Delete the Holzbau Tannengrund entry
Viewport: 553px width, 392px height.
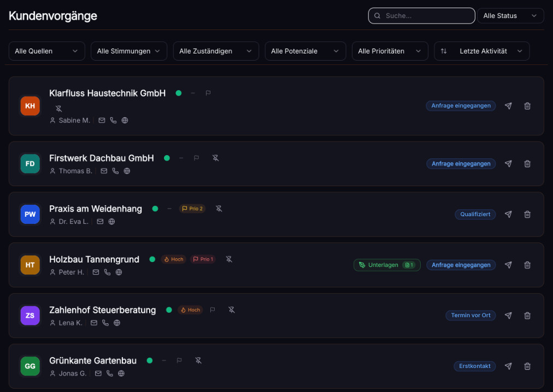527,265
